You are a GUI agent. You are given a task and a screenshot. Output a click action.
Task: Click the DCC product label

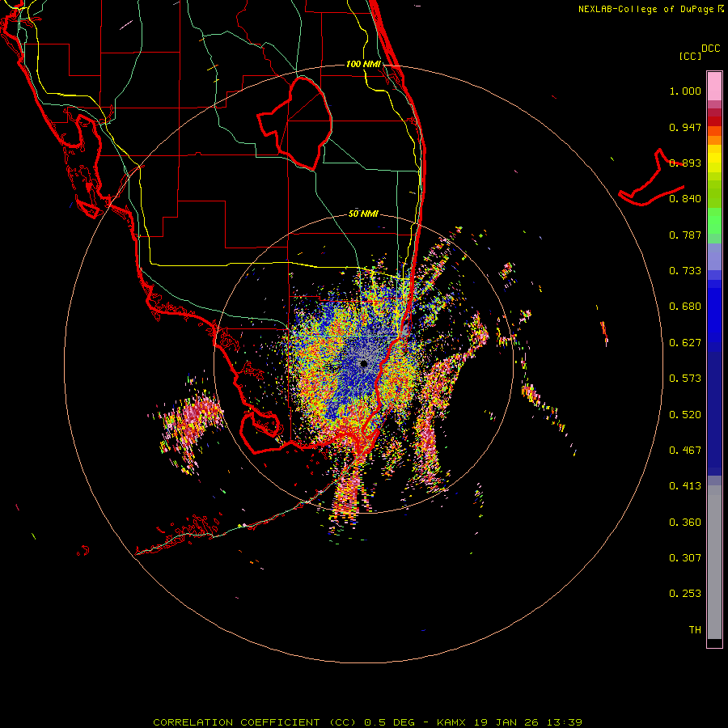[710, 49]
